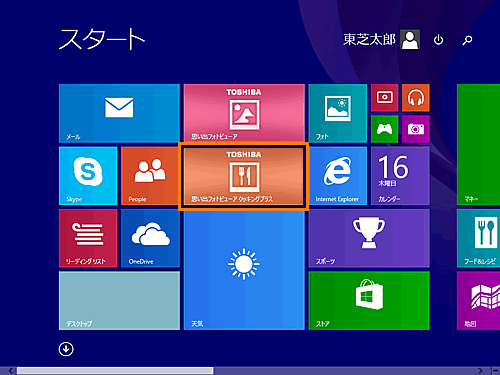The height and width of the screenshot is (375, 500).
Task: Open the People tile
Action: 150,176
